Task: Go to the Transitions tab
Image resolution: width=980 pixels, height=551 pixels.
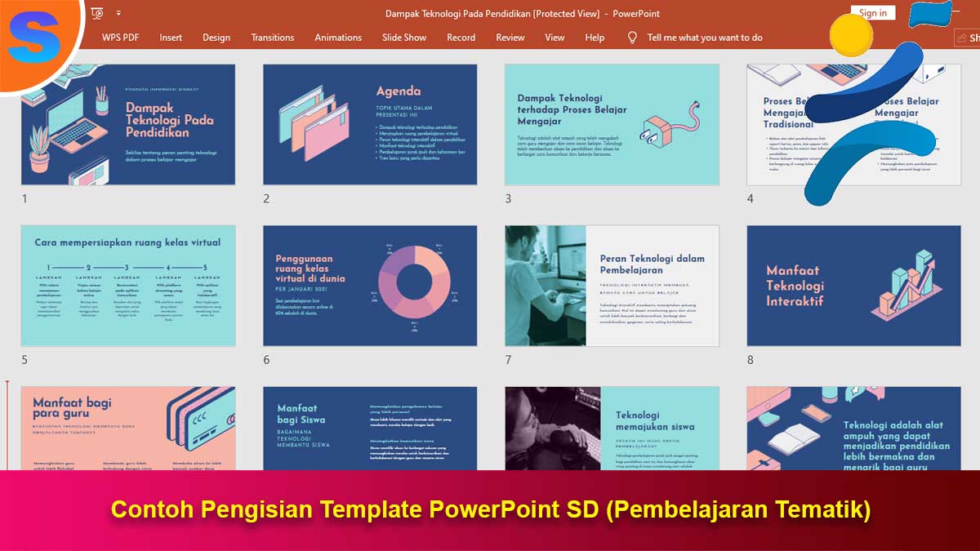Action: [273, 38]
